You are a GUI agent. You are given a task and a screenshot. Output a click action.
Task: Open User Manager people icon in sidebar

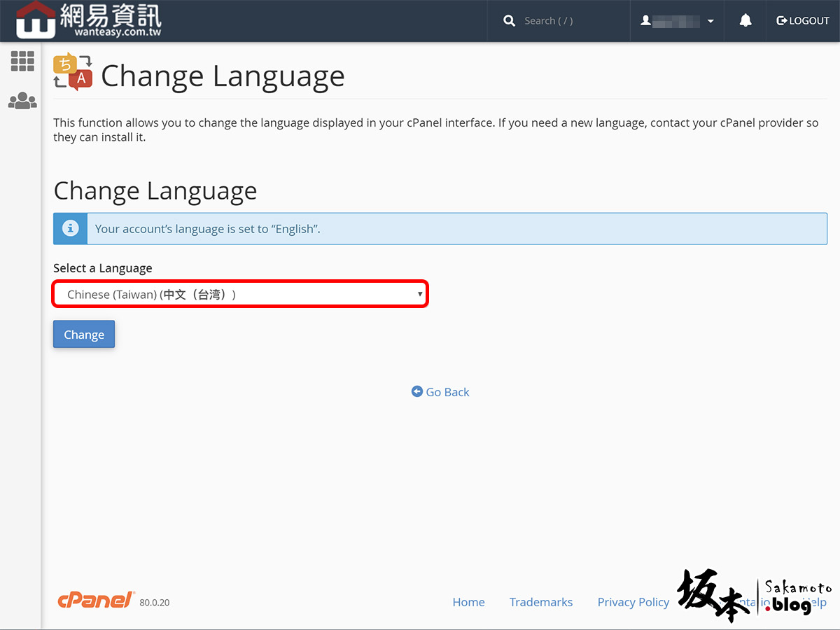pyautogui.click(x=22, y=101)
